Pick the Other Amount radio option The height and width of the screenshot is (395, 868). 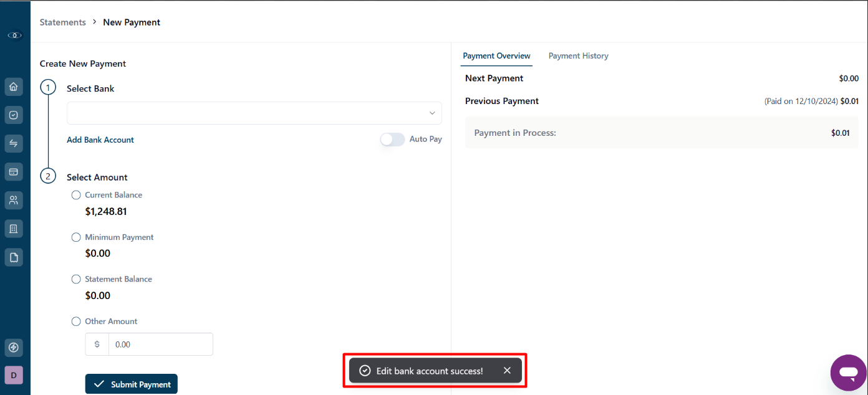(x=76, y=321)
